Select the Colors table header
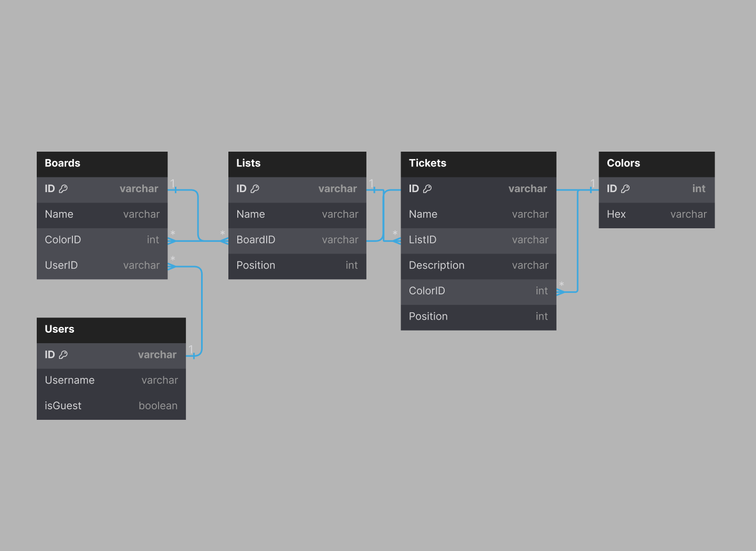 click(657, 164)
